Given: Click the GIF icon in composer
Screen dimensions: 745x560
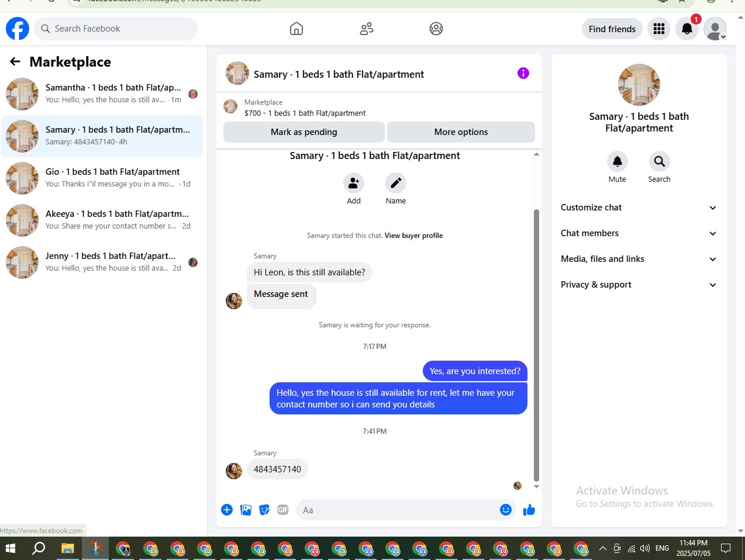Looking at the screenshot, I should pyautogui.click(x=283, y=510).
